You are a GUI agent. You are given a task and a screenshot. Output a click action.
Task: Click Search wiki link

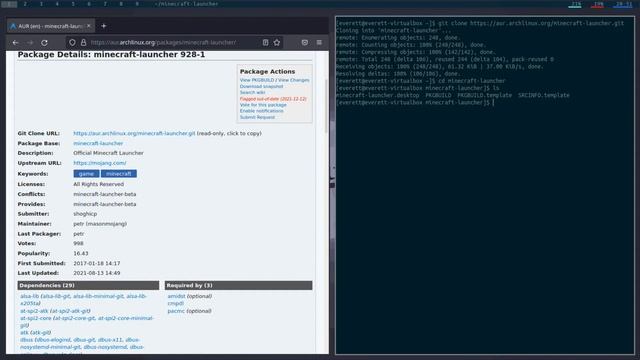coord(252,92)
